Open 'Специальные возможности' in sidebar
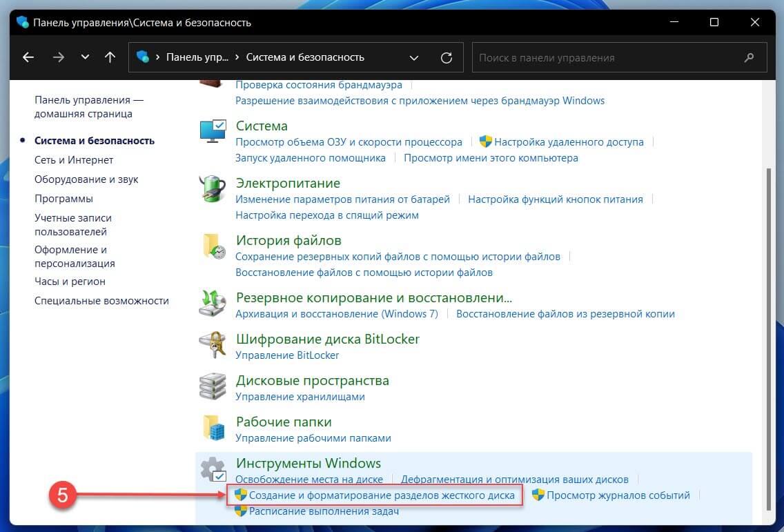784x532 pixels. (x=101, y=301)
